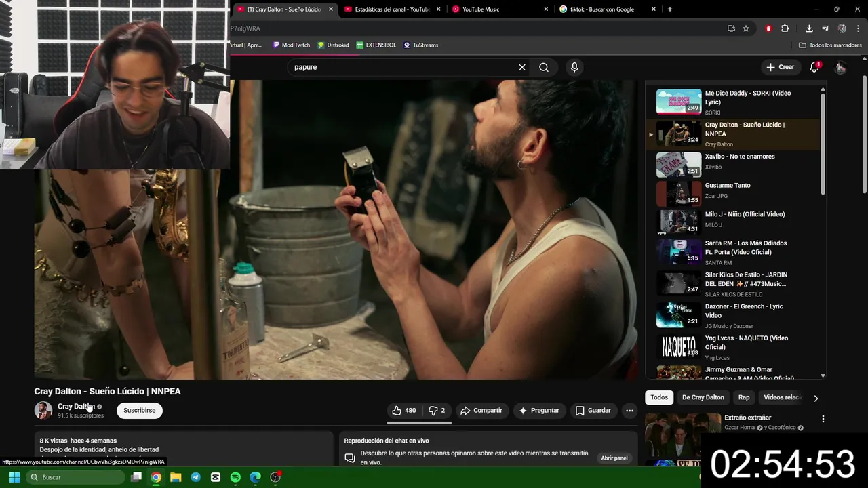Open Windows Start menu
Image resolution: width=868 pixels, height=488 pixels.
(14, 477)
